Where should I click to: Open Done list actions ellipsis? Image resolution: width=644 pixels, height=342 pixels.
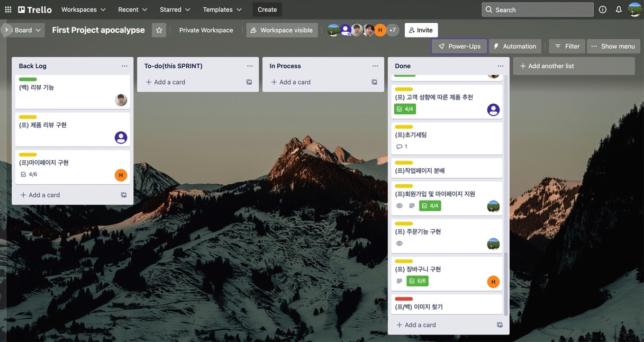coord(501,66)
